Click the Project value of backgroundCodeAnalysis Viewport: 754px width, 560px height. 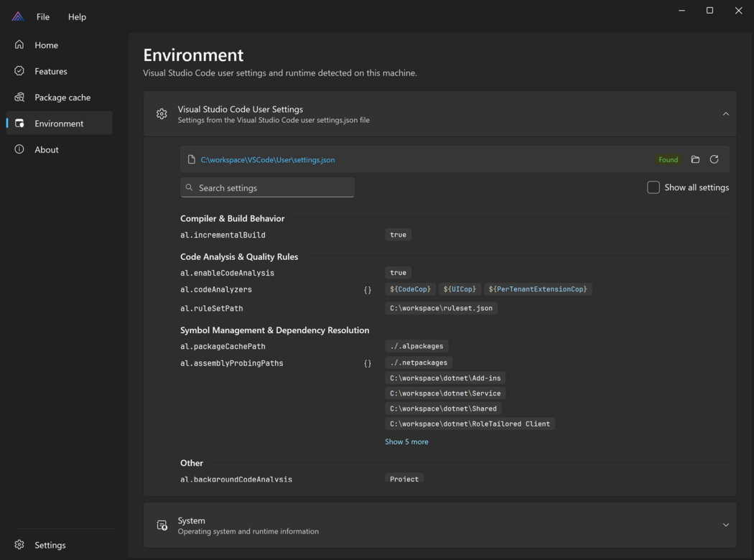coord(404,478)
